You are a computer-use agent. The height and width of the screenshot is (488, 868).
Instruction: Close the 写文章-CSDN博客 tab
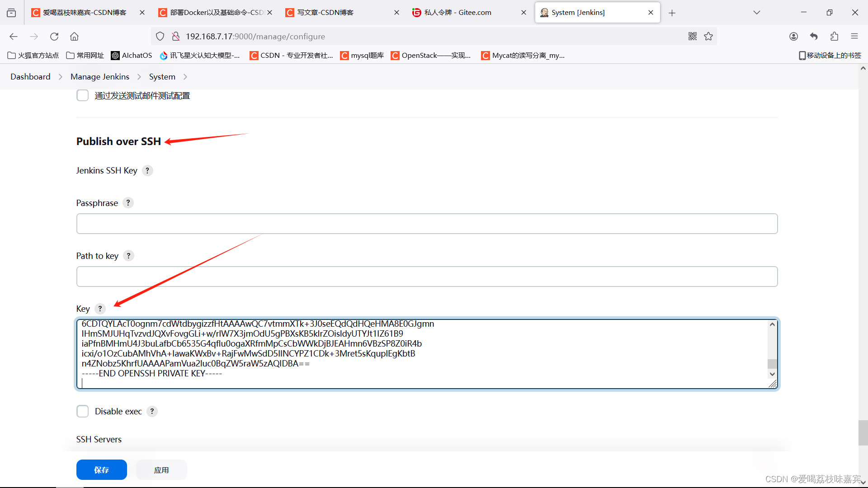(396, 13)
